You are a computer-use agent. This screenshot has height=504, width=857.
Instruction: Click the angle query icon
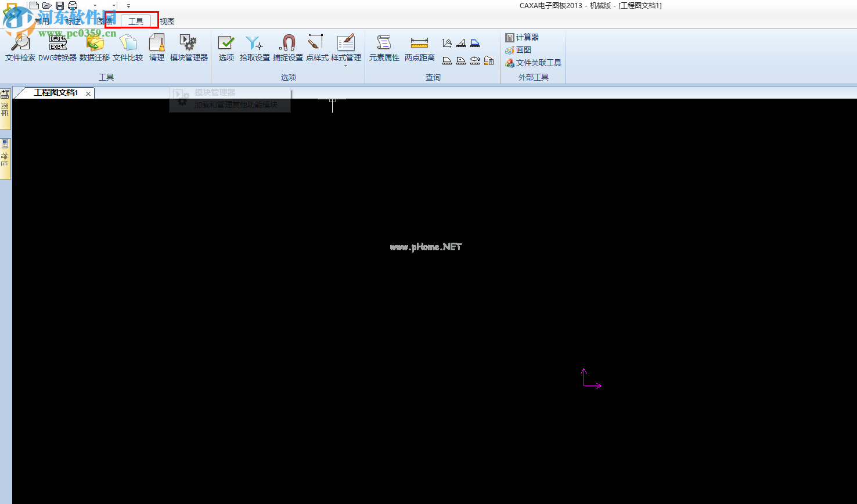click(x=461, y=43)
